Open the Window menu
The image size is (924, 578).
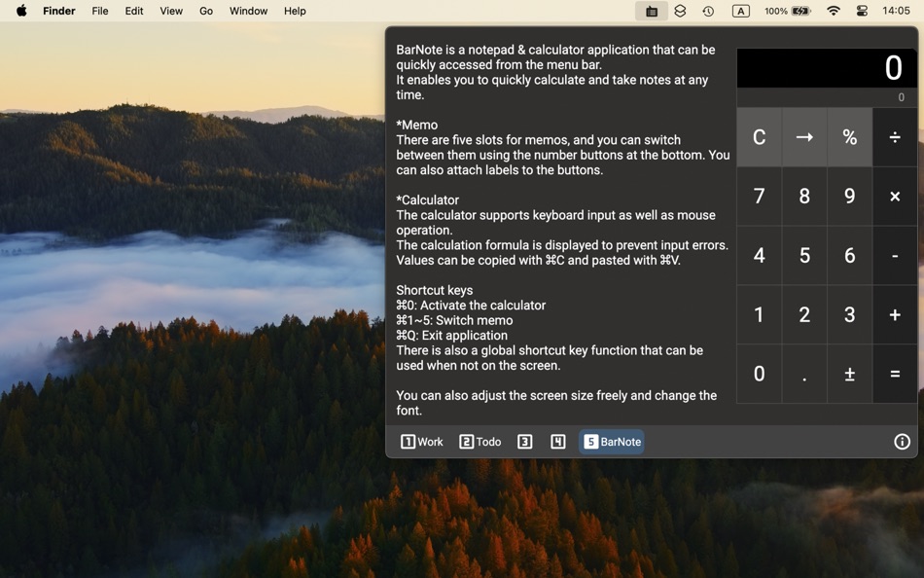coord(248,11)
